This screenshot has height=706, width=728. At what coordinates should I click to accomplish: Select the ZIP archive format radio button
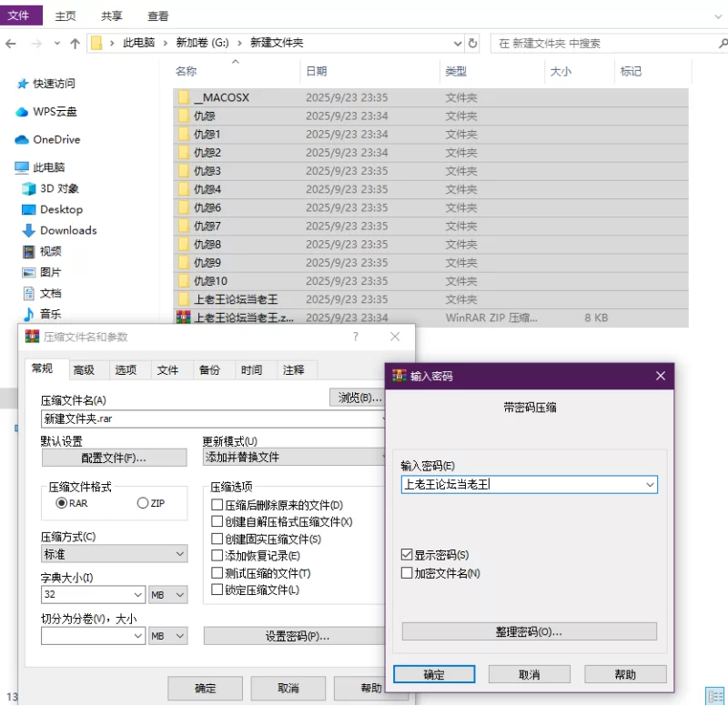(x=142, y=503)
